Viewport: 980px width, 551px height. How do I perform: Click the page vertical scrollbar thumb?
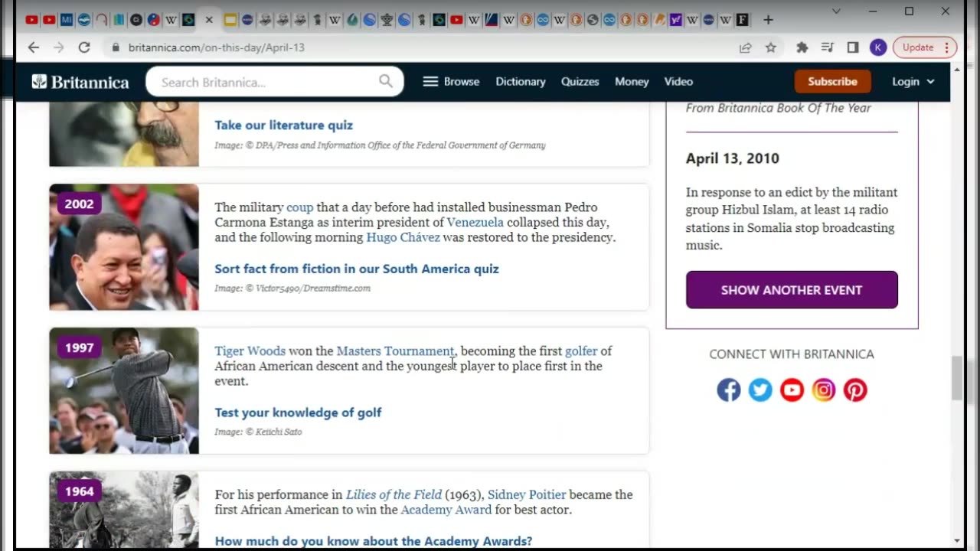click(x=956, y=378)
